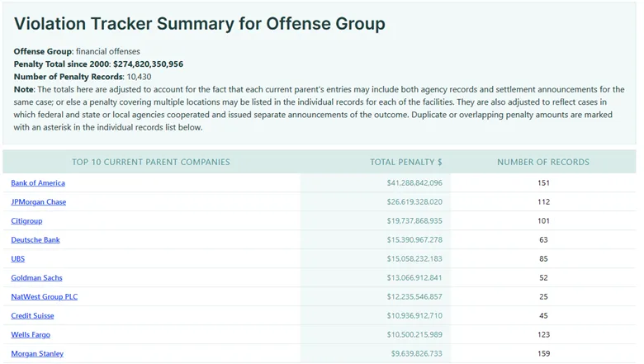644x364 pixels.
Task: Select Citigroup penalty $19,737,868,935
Action: (x=414, y=220)
